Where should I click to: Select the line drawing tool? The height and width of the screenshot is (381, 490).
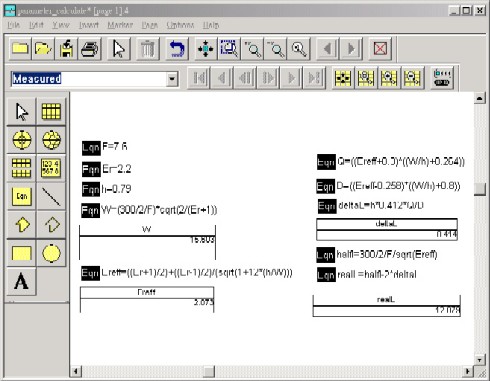pos(51,196)
